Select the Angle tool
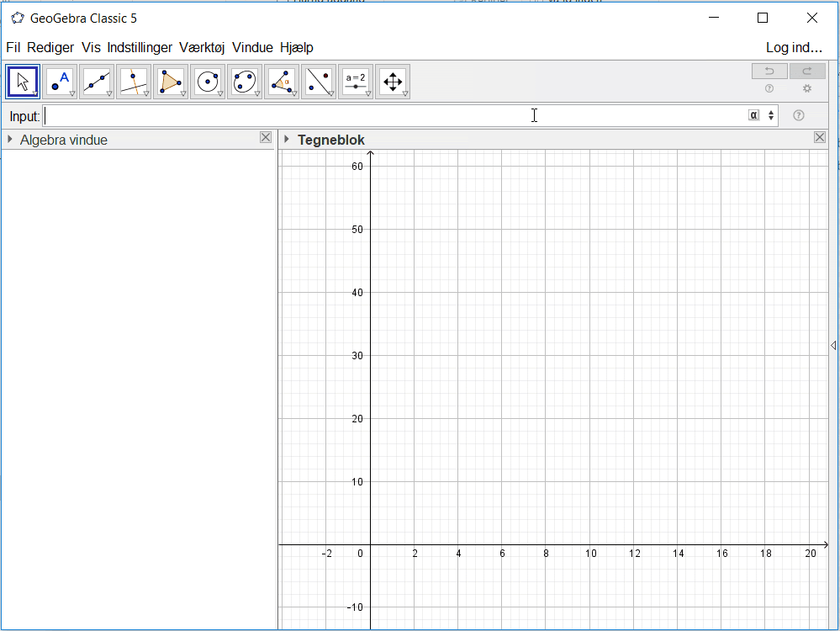This screenshot has height=631, width=840. tap(281, 82)
